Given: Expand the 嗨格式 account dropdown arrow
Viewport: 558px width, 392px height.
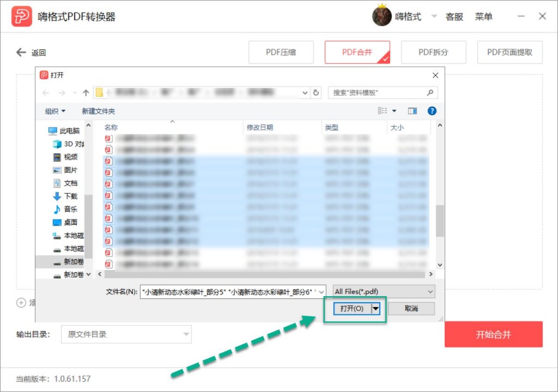Looking at the screenshot, I should 434,16.
